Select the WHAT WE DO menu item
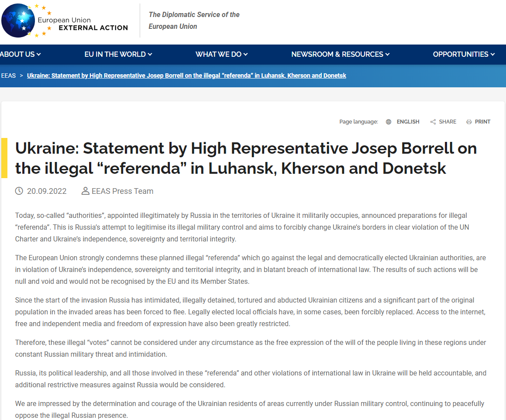Image resolution: width=506 pixels, height=420 pixels. coord(218,55)
